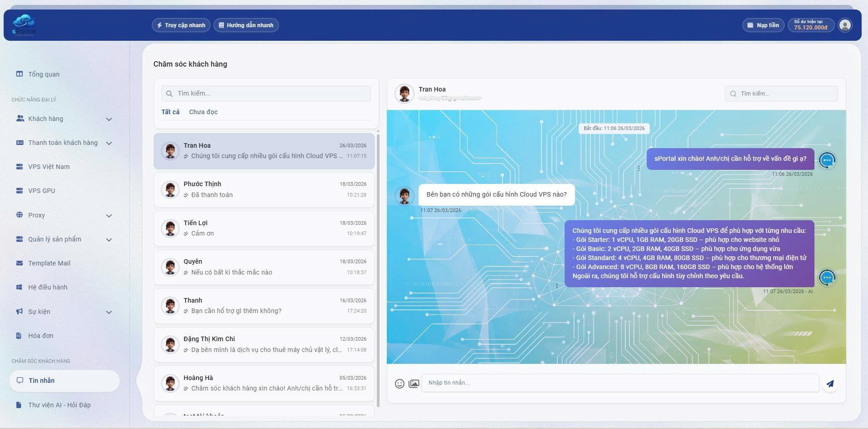
Task: Click the Hóa đơn invoice icon
Action: (x=19, y=335)
